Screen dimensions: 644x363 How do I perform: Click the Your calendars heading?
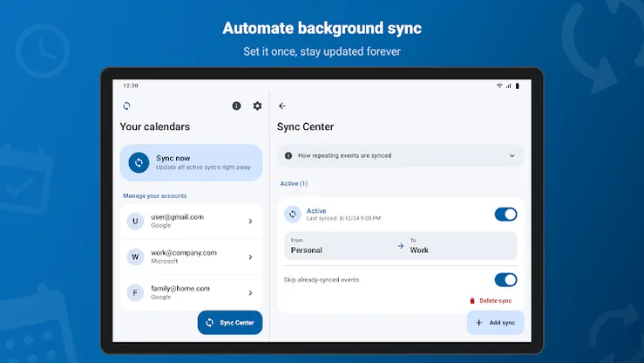pos(155,127)
